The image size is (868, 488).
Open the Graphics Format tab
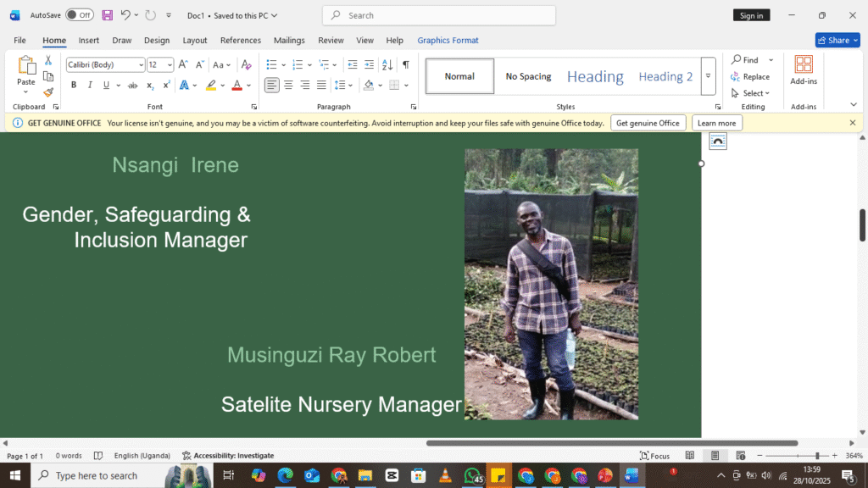[448, 40]
